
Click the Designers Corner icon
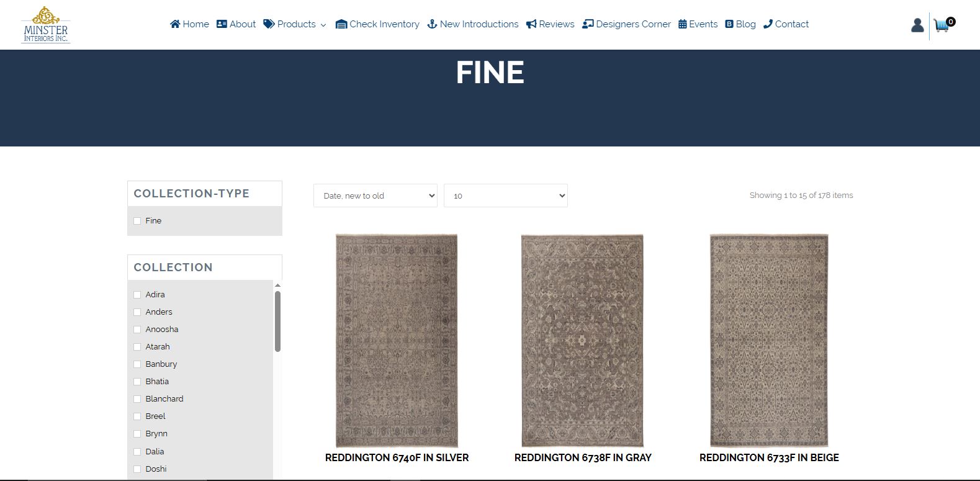tap(588, 24)
